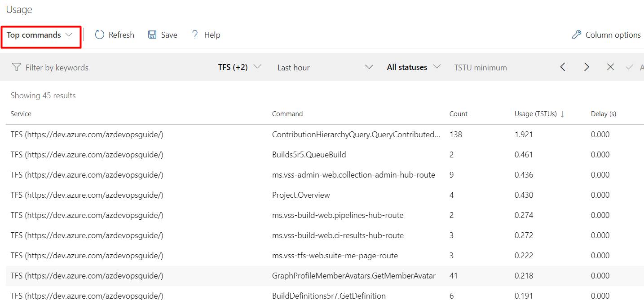The width and height of the screenshot is (644, 300).
Task: Click the Column options label
Action: click(613, 35)
